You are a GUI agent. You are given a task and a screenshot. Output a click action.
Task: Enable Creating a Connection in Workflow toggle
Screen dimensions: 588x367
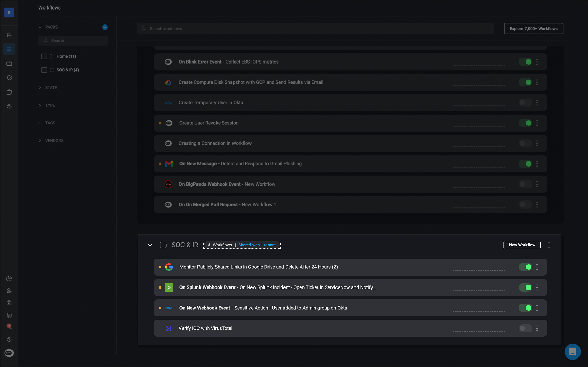tap(525, 143)
